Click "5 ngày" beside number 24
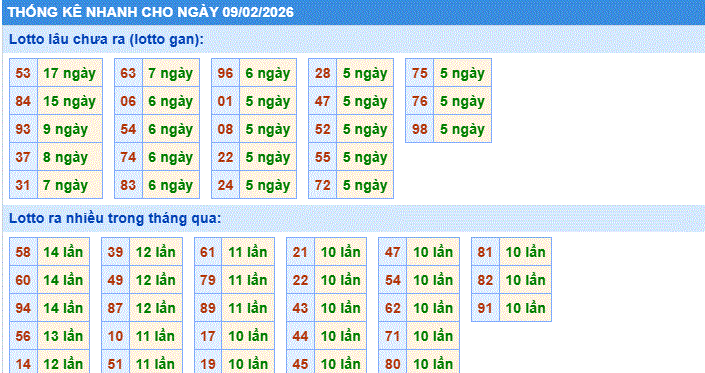This screenshot has height=373, width=705. 268,185
